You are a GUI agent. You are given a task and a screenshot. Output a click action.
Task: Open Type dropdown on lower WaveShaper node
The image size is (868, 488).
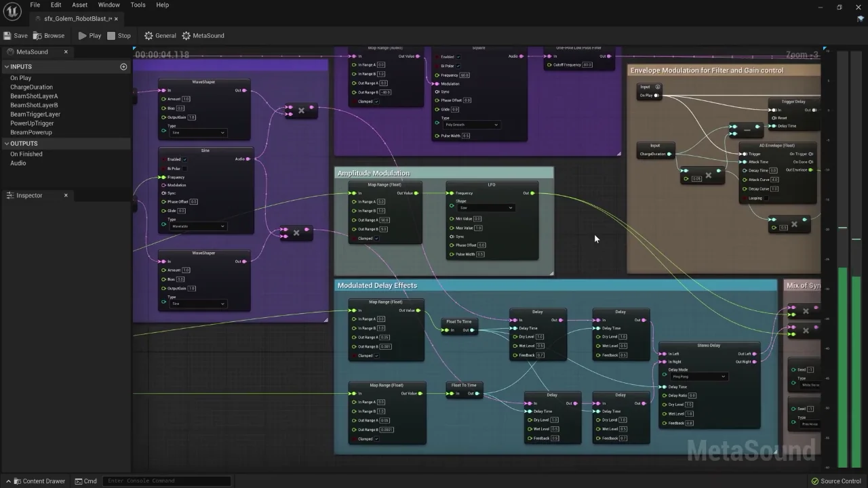click(x=197, y=304)
